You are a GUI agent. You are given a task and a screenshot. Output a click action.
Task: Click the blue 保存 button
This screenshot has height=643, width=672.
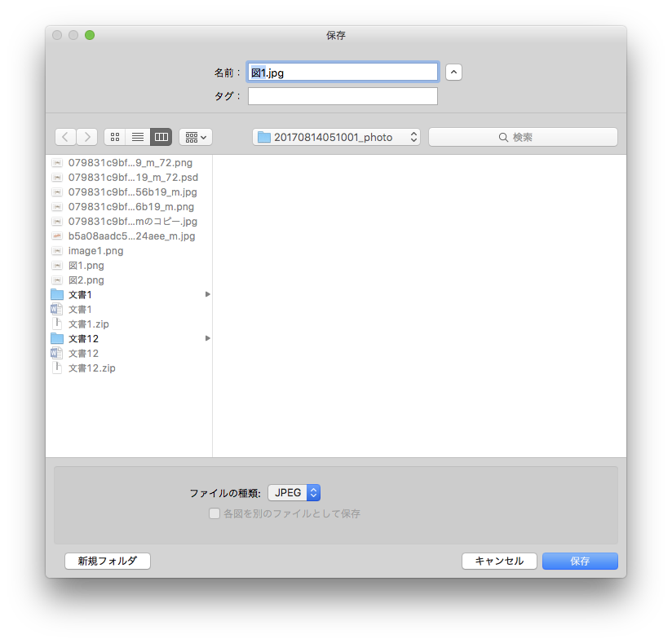(581, 561)
